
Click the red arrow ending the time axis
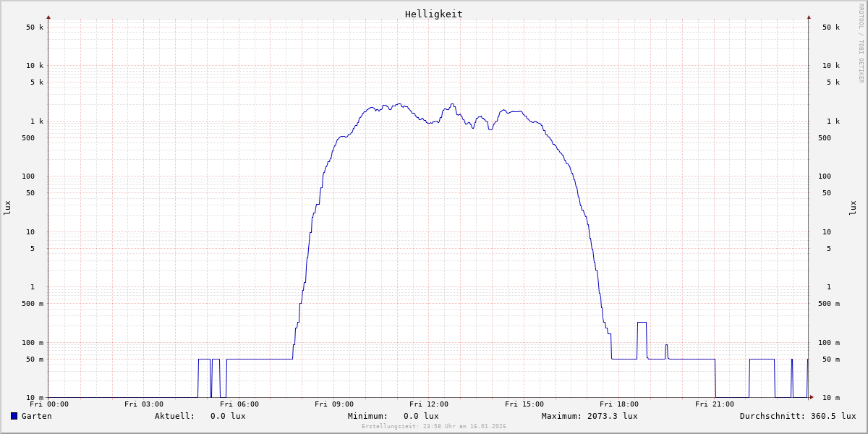(812, 397)
